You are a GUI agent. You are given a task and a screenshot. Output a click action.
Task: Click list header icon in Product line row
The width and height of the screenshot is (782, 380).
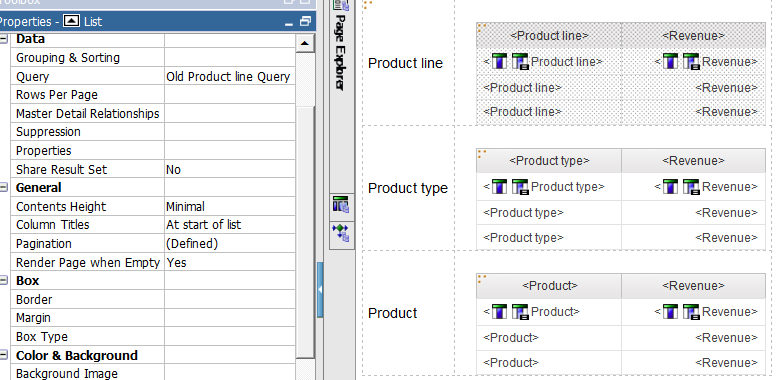(500, 62)
